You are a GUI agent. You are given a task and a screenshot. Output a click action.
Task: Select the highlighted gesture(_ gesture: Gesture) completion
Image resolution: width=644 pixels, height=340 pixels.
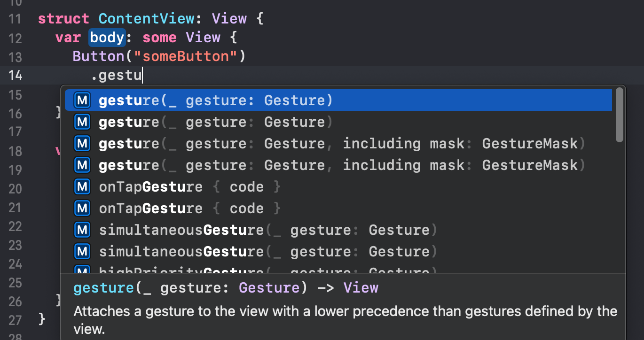coord(338,100)
